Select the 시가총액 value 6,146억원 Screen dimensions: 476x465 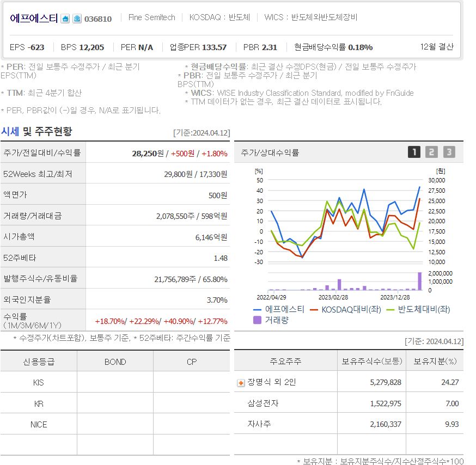(211, 237)
